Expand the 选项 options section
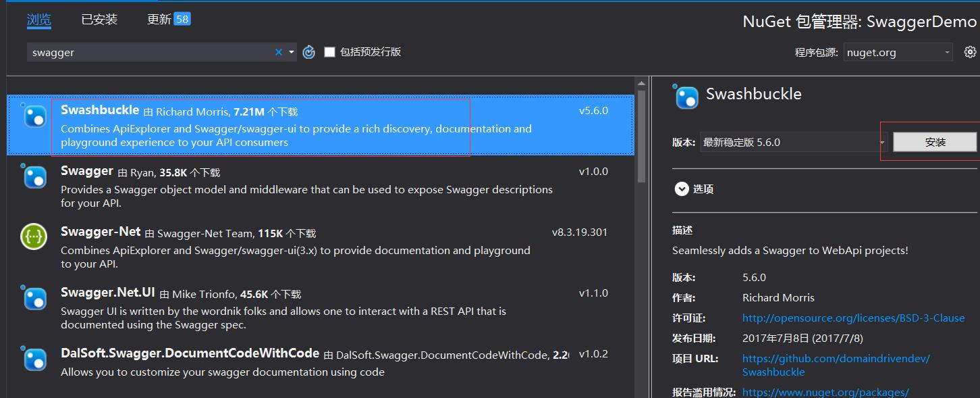Viewport: 980px width, 398px height. tap(682, 189)
